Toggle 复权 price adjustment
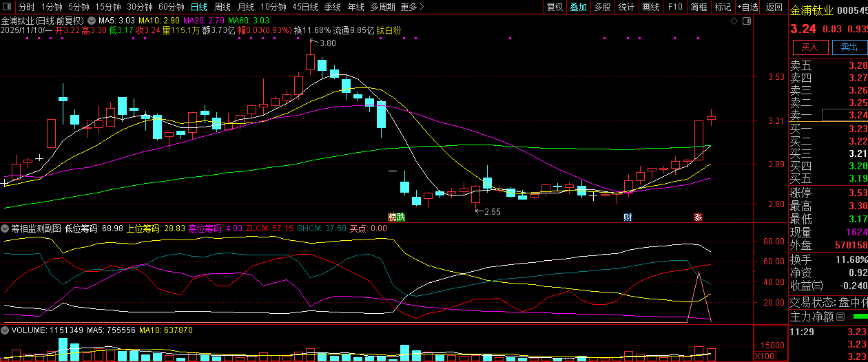This screenshot has height=362, width=868. [x=555, y=7]
